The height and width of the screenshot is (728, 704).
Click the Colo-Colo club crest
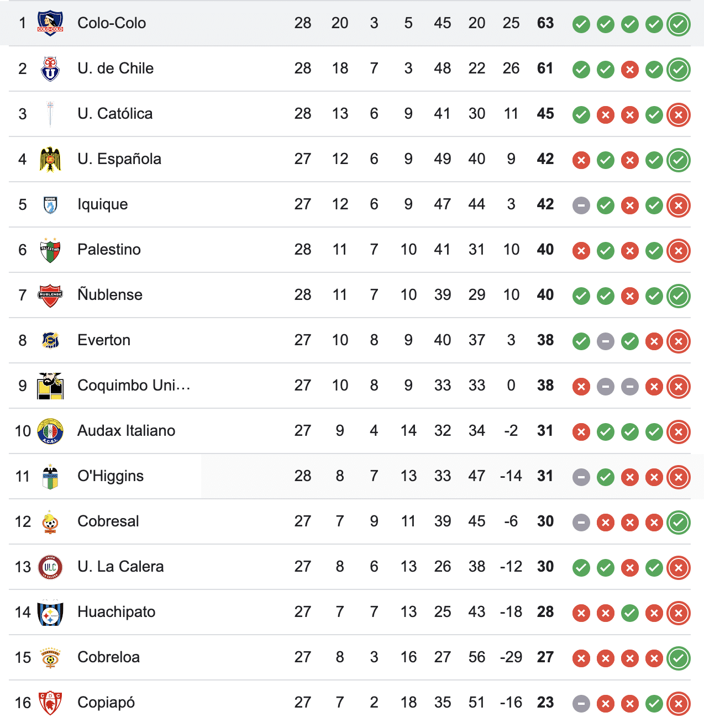pyautogui.click(x=50, y=23)
